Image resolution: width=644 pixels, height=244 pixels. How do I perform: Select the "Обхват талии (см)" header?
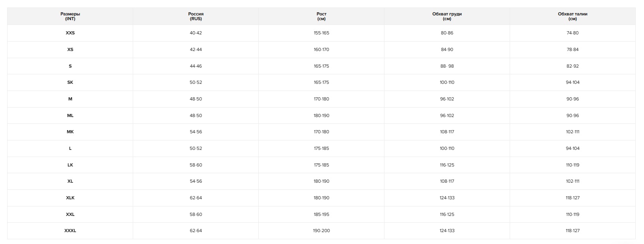click(x=572, y=16)
